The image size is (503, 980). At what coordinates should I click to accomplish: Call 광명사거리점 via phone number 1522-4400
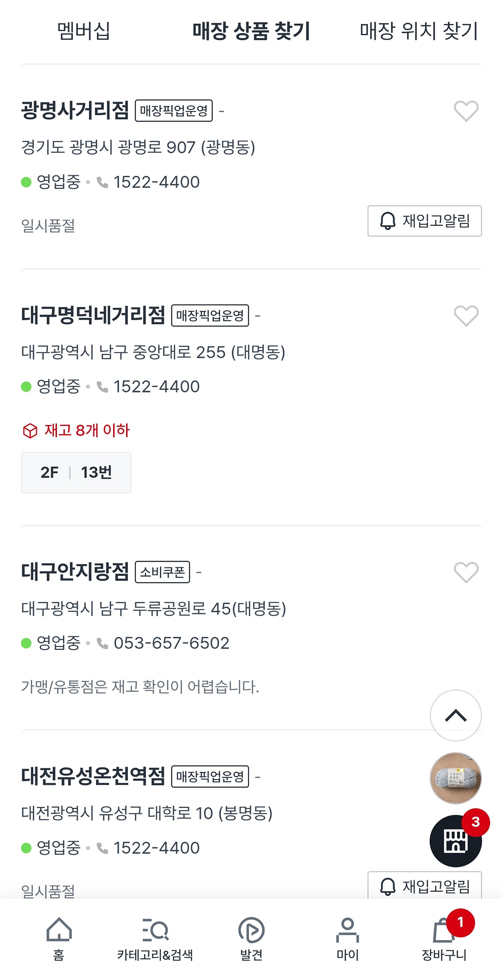point(156,182)
